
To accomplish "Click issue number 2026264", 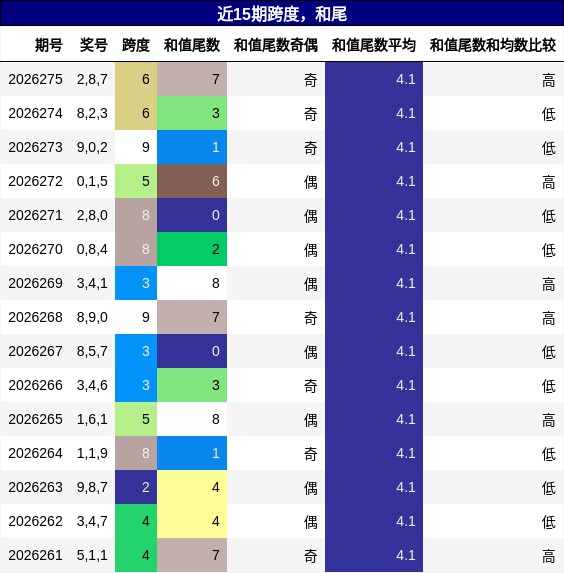I will 35,453.
